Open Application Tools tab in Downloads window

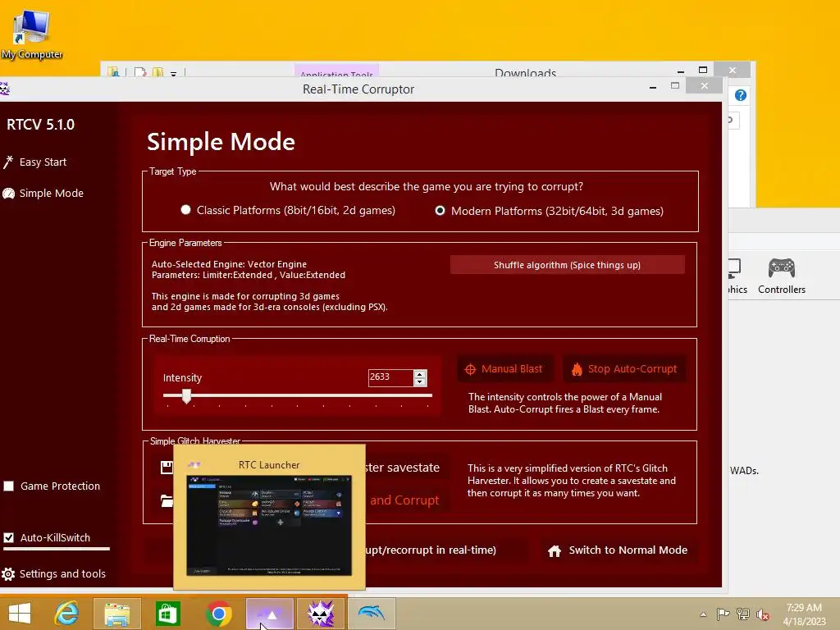click(x=336, y=72)
